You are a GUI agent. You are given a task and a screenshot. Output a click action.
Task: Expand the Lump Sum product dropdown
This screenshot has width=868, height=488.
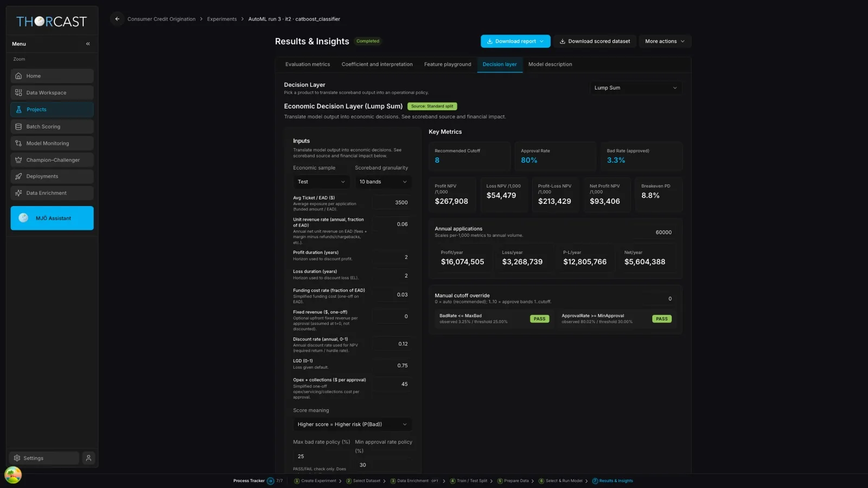(x=635, y=88)
